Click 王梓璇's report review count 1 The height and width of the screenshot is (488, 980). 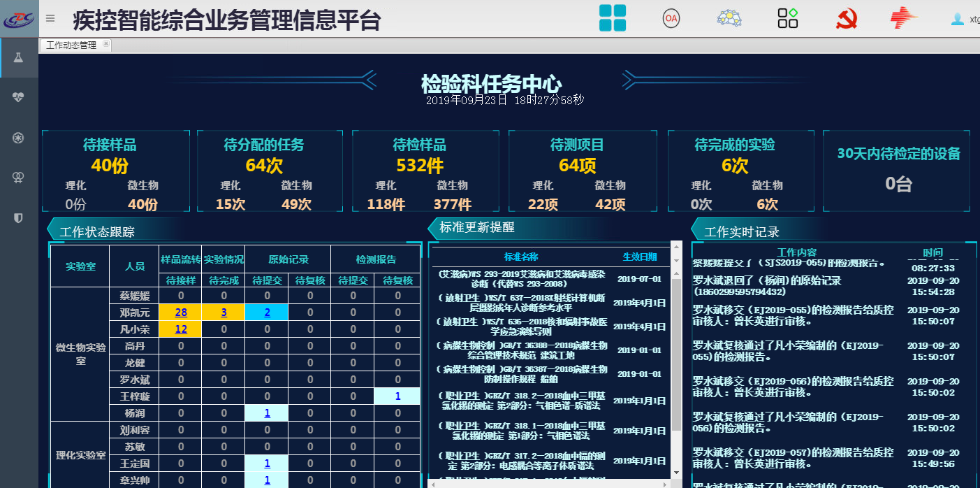click(x=397, y=396)
